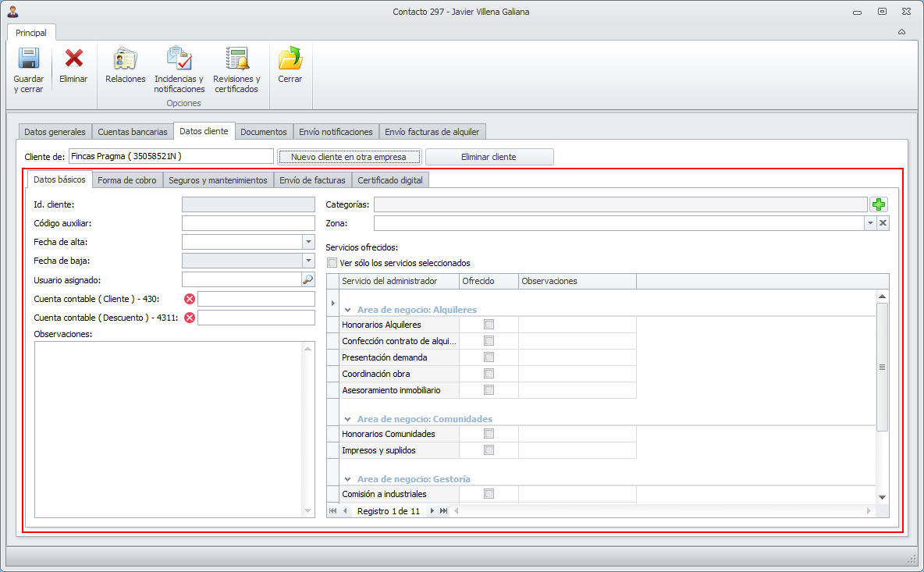Click Nuevo cliente en otra empresa button
Image resolution: width=924 pixels, height=572 pixels.
click(348, 157)
